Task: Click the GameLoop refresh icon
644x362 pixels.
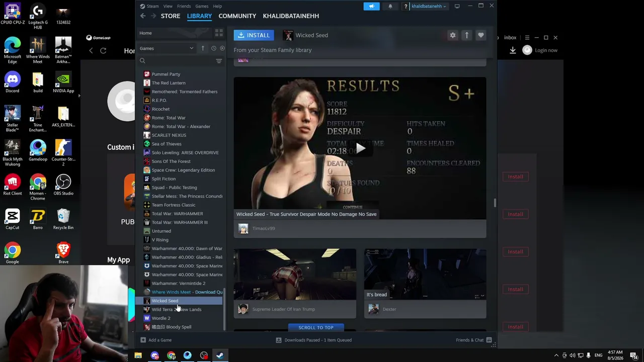Action: pos(103,50)
